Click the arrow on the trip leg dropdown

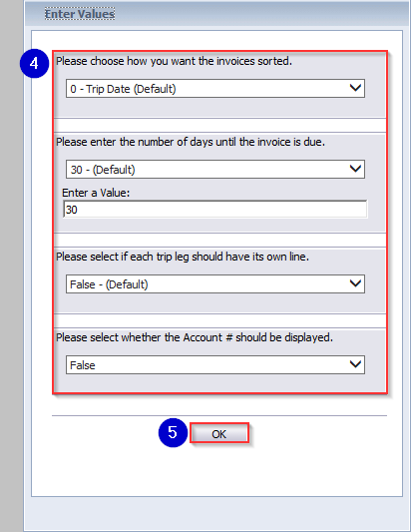click(355, 283)
